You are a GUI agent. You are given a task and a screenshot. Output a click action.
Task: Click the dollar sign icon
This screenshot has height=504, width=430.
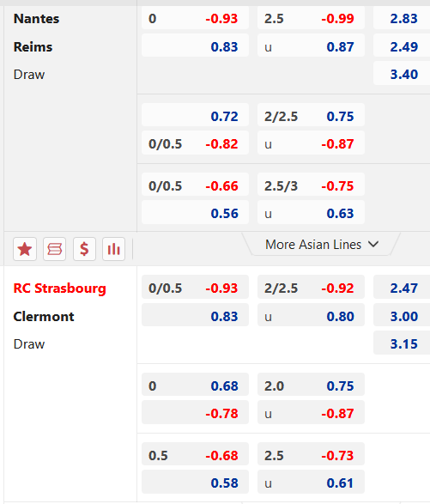[x=84, y=249]
